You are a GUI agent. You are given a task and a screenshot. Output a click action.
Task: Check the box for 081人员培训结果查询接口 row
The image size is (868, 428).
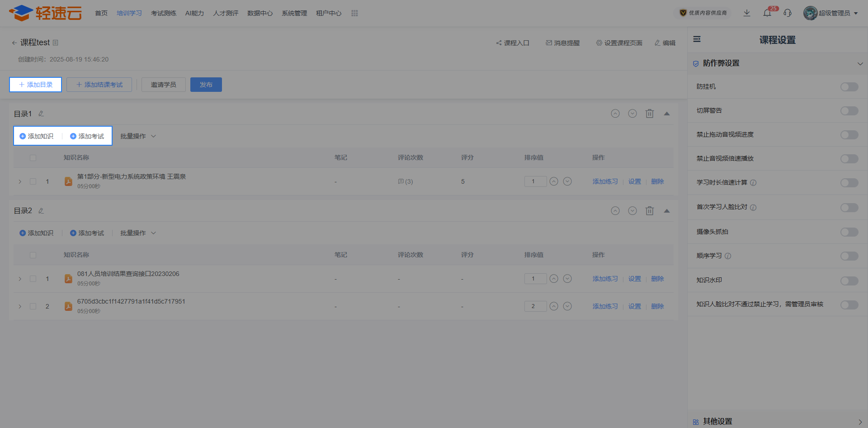pos(33,279)
